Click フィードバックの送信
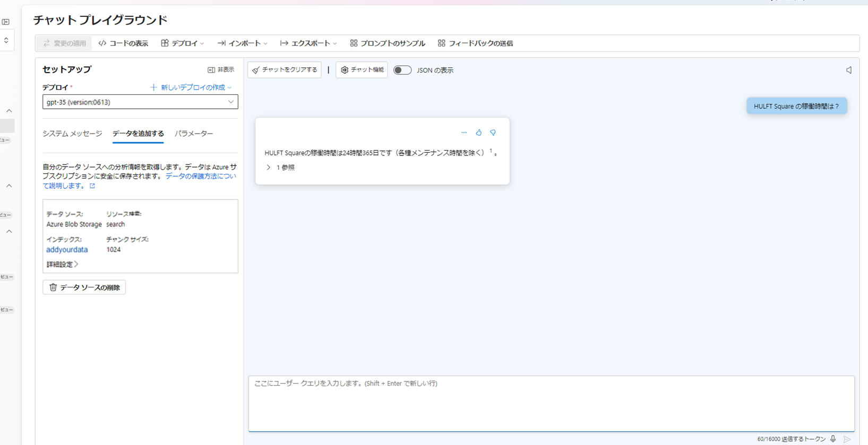The width and height of the screenshot is (868, 445). (475, 43)
